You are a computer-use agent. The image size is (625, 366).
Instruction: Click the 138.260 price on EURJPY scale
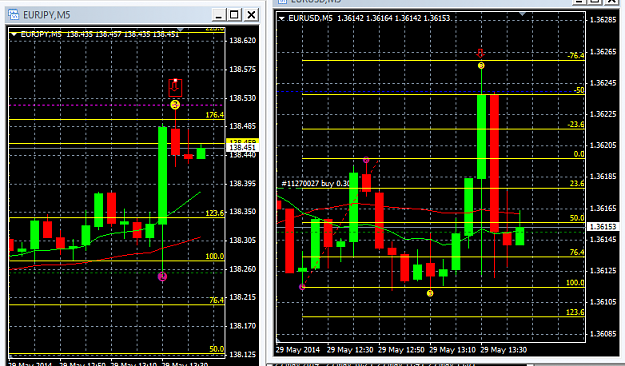click(x=242, y=269)
